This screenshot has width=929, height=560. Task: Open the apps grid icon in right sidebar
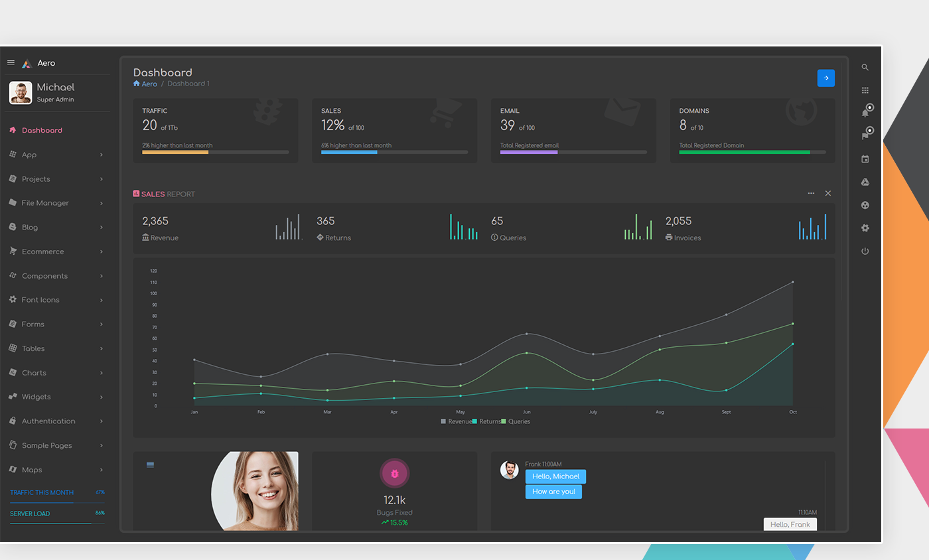(x=865, y=90)
